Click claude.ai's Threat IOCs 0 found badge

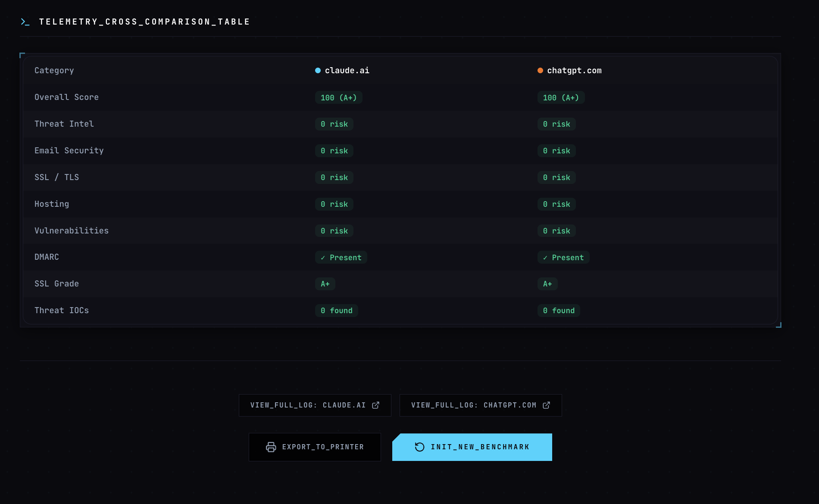[x=336, y=311]
